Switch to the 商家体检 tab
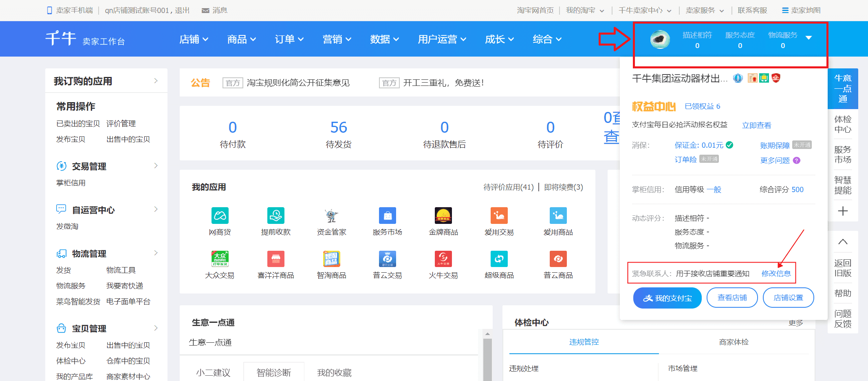The width and height of the screenshot is (868, 381). 734,342
